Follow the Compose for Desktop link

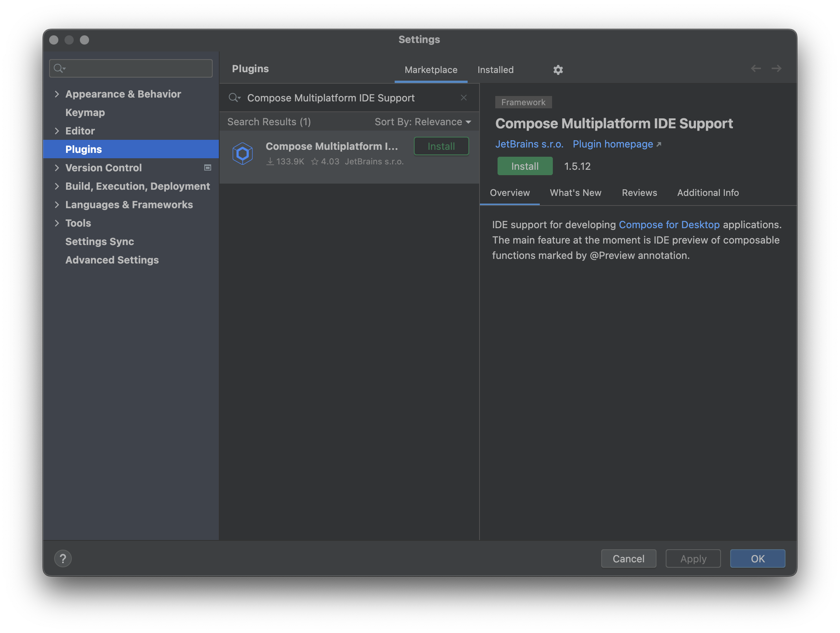click(670, 224)
